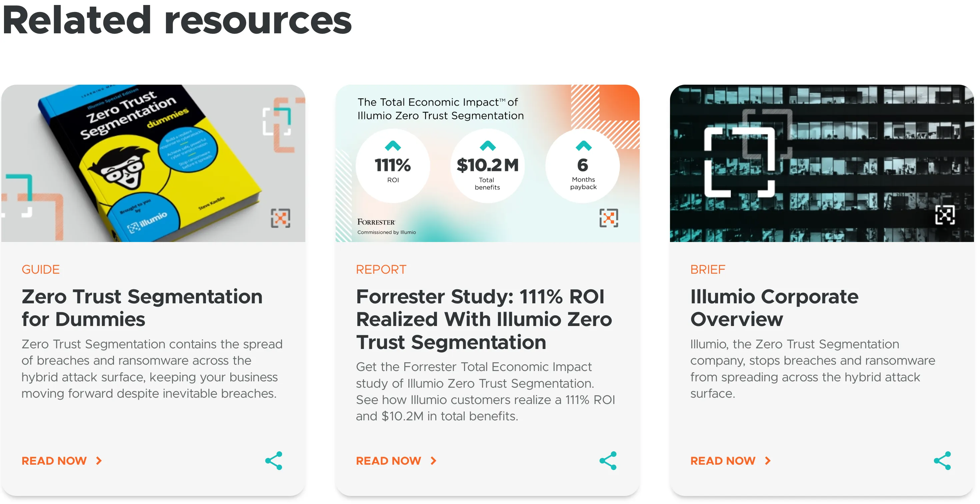Click the arrow beside Read Now in brief card
This screenshot has width=980, height=504.
pyautogui.click(x=768, y=461)
